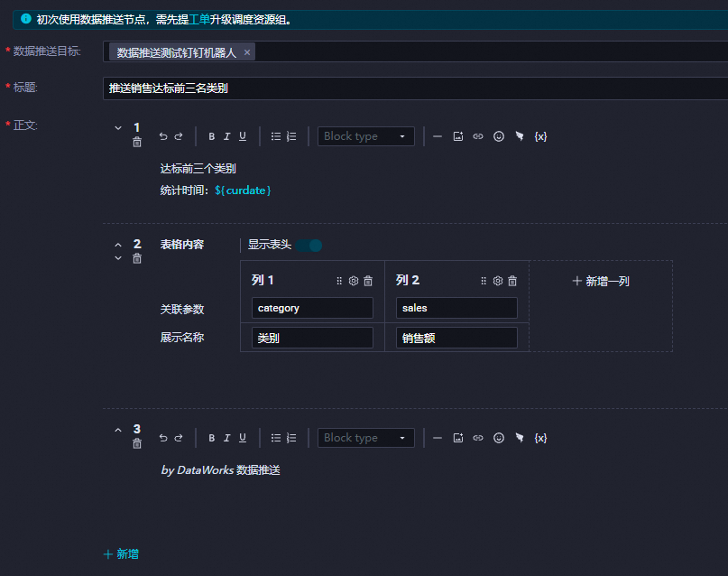Edit display name field 类别
This screenshot has width=728, height=576.
pos(312,338)
